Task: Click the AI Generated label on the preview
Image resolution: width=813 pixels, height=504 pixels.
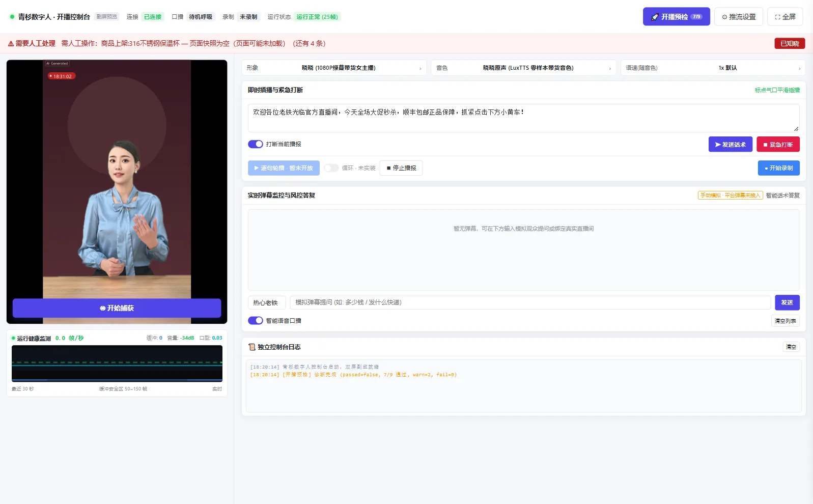Action: click(x=58, y=64)
